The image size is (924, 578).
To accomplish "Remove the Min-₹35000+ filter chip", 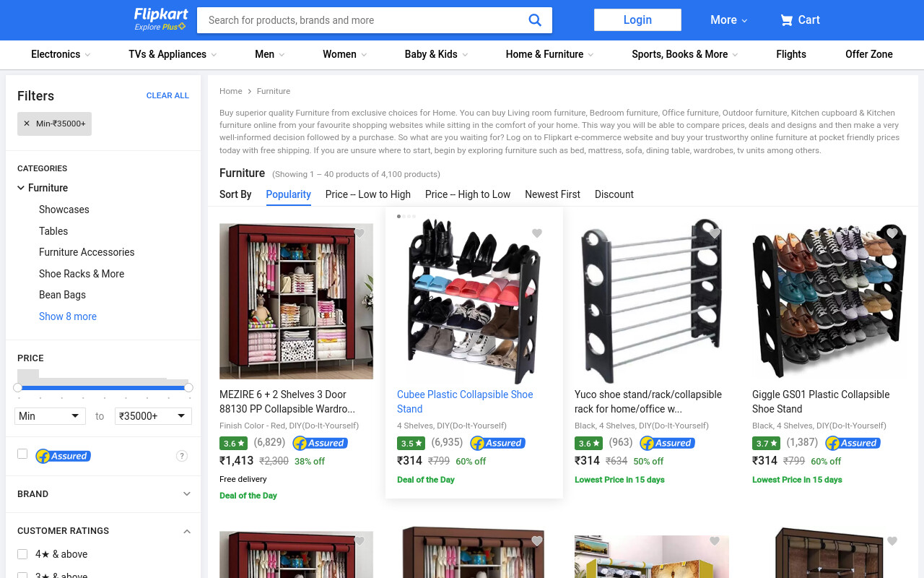I will pyautogui.click(x=27, y=124).
